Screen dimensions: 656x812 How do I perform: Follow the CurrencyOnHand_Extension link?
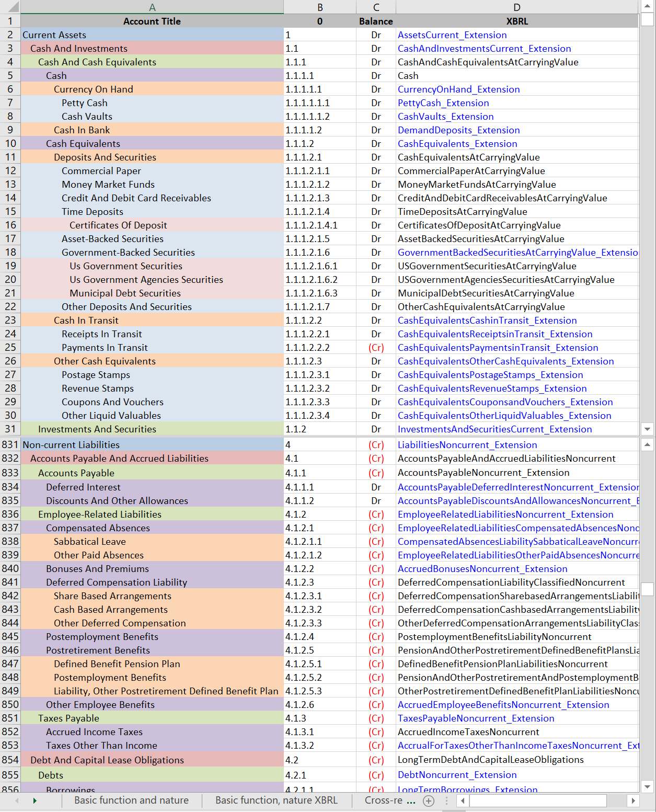(x=459, y=89)
